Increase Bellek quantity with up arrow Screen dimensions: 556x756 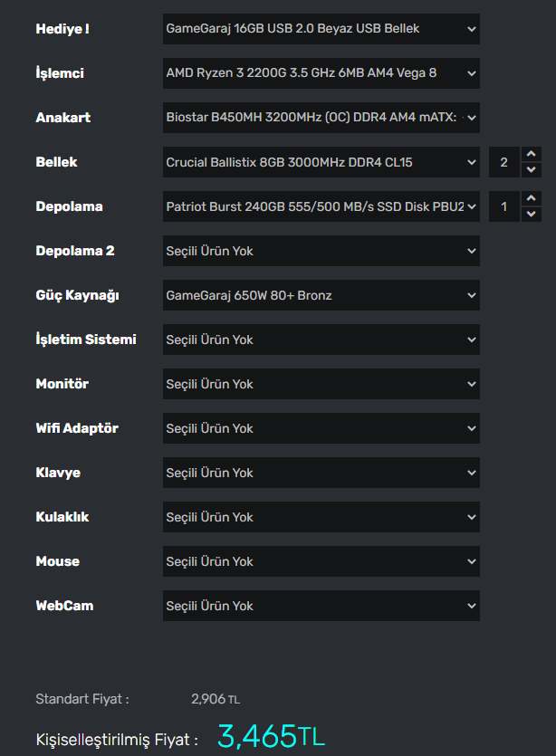(x=532, y=154)
